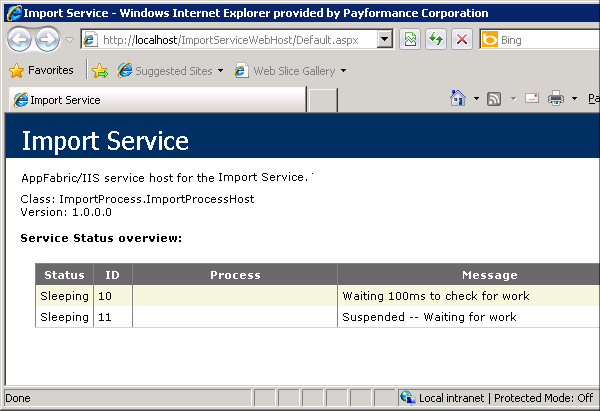This screenshot has height=411, width=600.
Task: Click the Home page icon
Action: (x=458, y=98)
